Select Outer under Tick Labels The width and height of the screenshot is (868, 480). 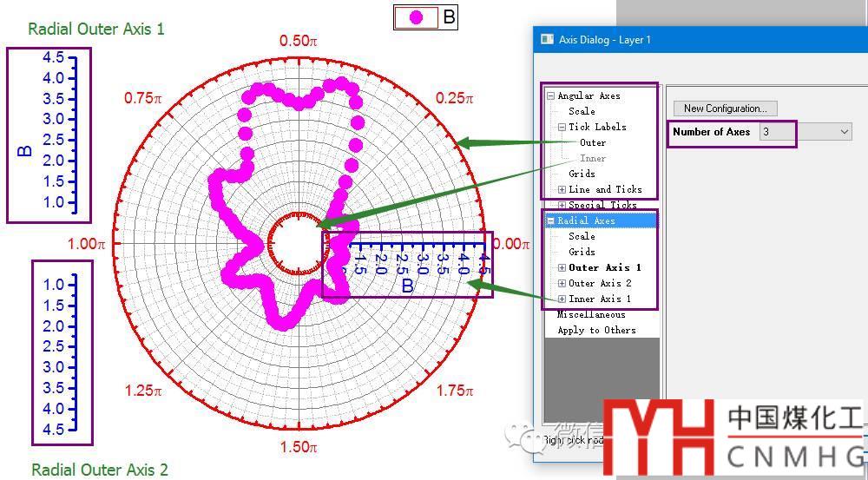(593, 142)
